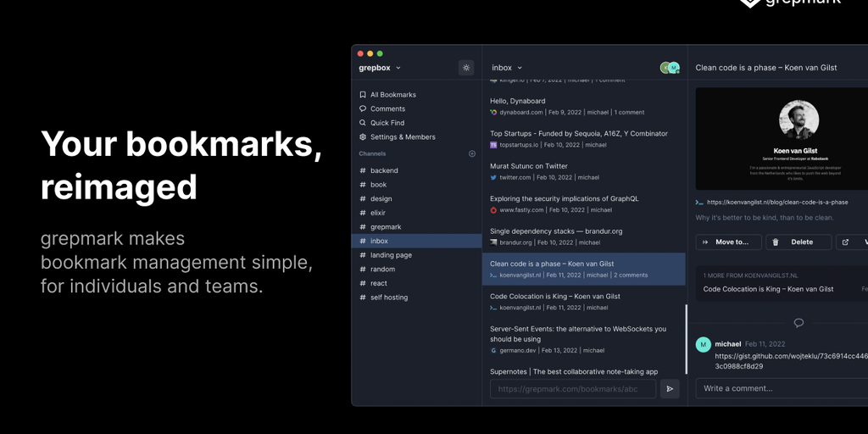This screenshot has height=434, width=868.
Task: Click the fastly.com favicon icon
Action: tap(493, 210)
